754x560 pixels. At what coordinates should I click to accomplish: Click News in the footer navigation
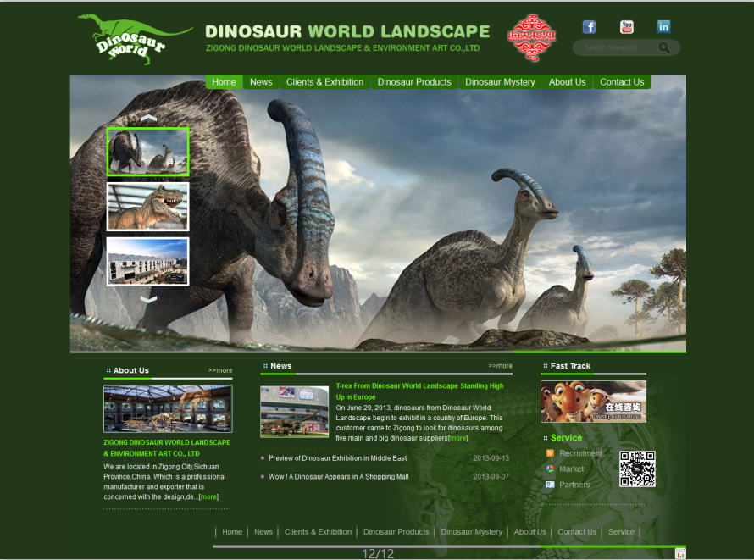(263, 532)
